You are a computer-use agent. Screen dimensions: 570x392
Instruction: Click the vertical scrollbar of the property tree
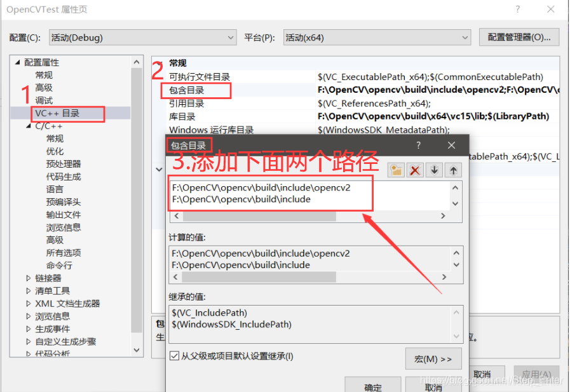[137, 200]
